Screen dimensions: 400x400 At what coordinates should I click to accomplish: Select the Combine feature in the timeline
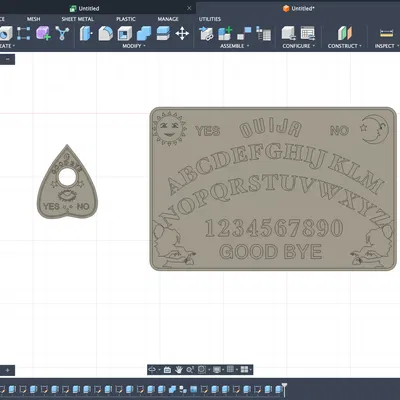pyautogui.click(x=172, y=389)
